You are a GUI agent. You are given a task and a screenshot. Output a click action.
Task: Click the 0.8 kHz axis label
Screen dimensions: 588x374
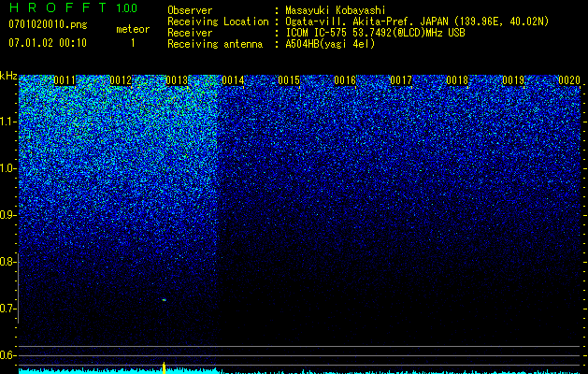7,262
